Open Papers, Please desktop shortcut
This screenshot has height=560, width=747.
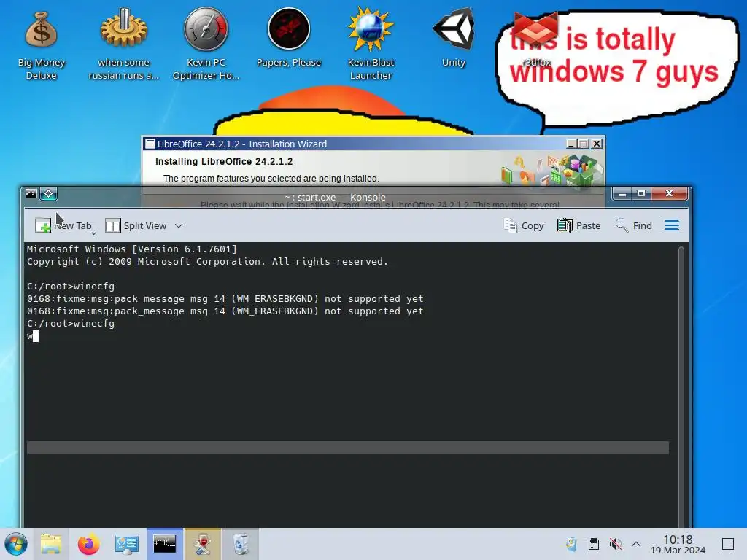(x=289, y=39)
